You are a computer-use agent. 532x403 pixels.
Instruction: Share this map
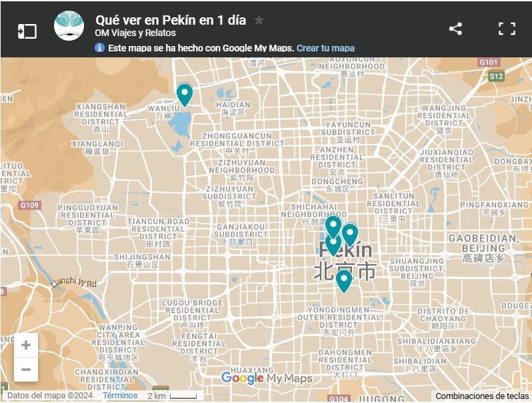(455, 29)
